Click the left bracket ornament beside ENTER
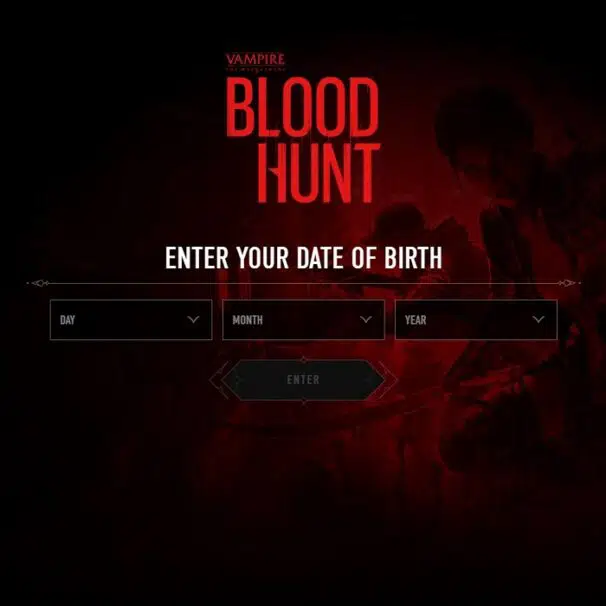 [219, 380]
